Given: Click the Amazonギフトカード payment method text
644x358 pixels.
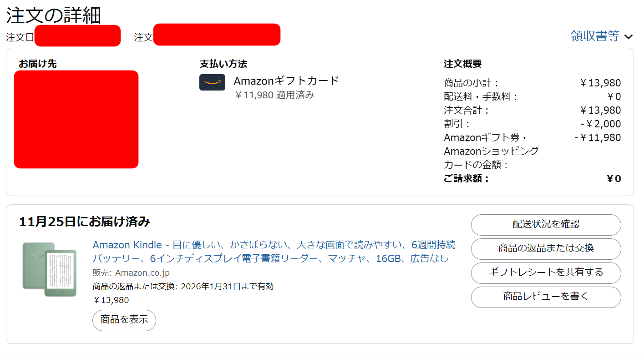Looking at the screenshot, I should (x=286, y=81).
